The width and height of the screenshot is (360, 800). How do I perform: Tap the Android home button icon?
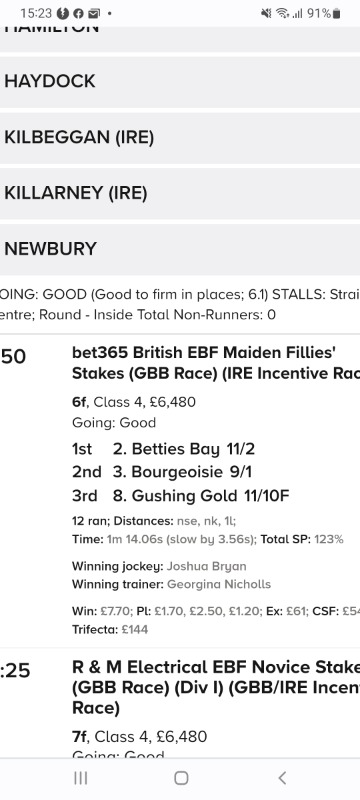tap(181, 778)
